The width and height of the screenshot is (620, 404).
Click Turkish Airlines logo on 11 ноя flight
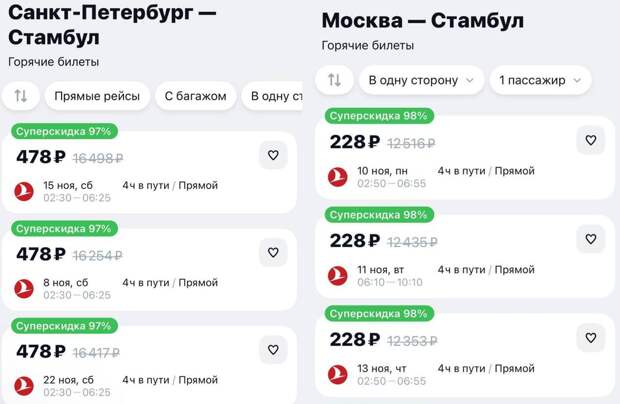(338, 275)
